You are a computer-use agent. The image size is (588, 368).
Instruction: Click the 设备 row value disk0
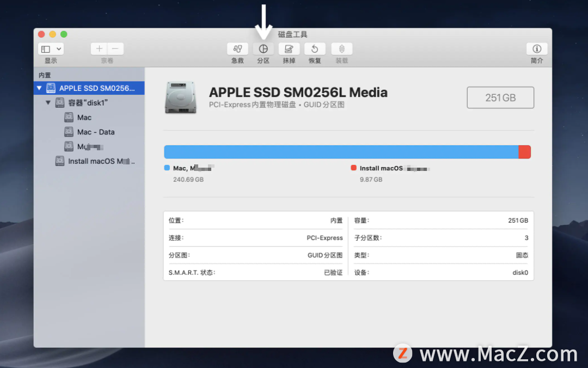520,273
